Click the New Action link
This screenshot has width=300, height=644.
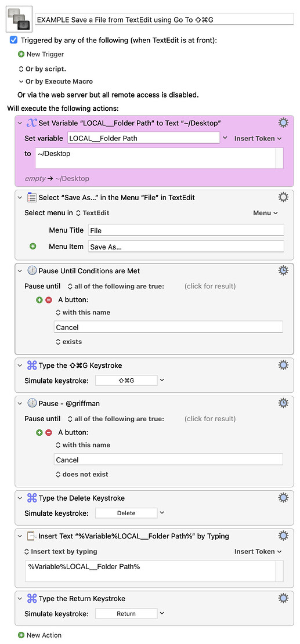44,635
